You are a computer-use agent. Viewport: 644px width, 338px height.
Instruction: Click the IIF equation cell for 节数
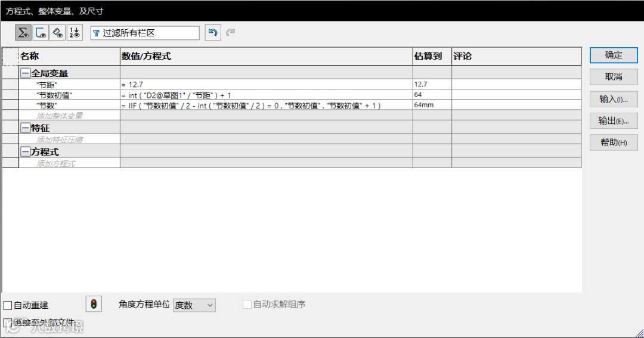[267, 105]
